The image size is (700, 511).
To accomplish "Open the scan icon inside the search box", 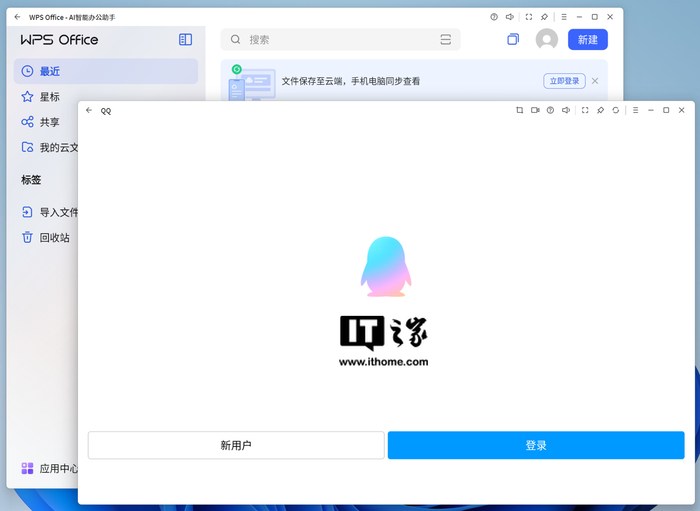I will click(x=445, y=40).
